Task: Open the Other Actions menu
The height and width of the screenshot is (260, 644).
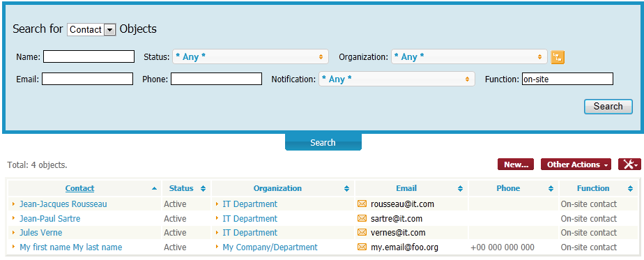Action: point(576,165)
